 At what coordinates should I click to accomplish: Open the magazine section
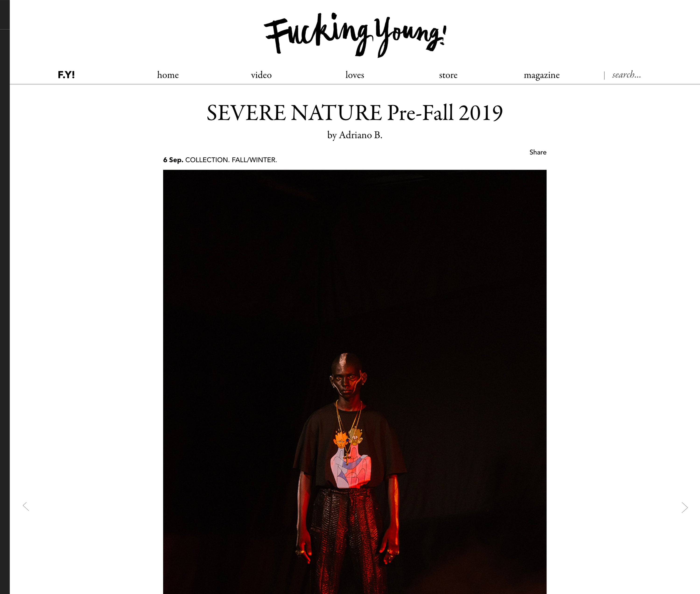[542, 75]
